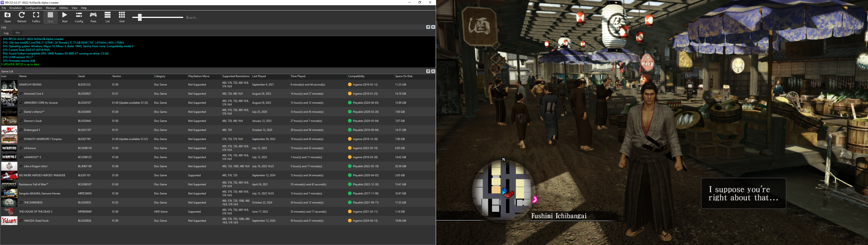868x245 pixels.
Task: Sort by the Name column header
Action: pos(48,76)
